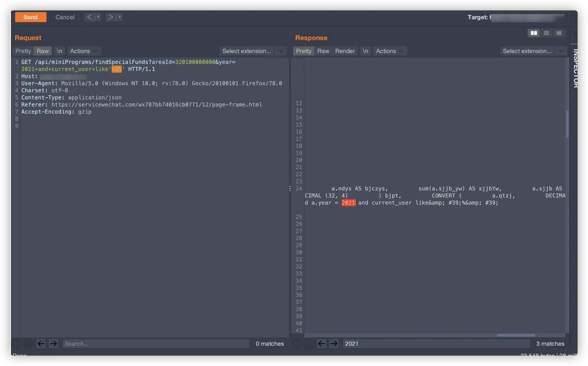Jump to next match in response search
Viewport: 588px width, 366px height.
point(334,344)
